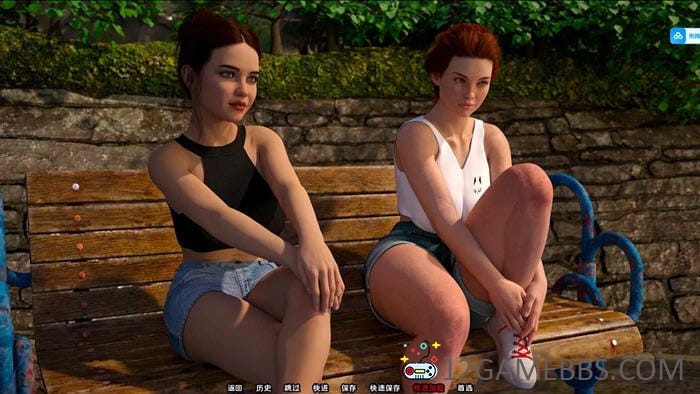Click the gamepad logo watermark
The image size is (700, 394).
pos(421,361)
